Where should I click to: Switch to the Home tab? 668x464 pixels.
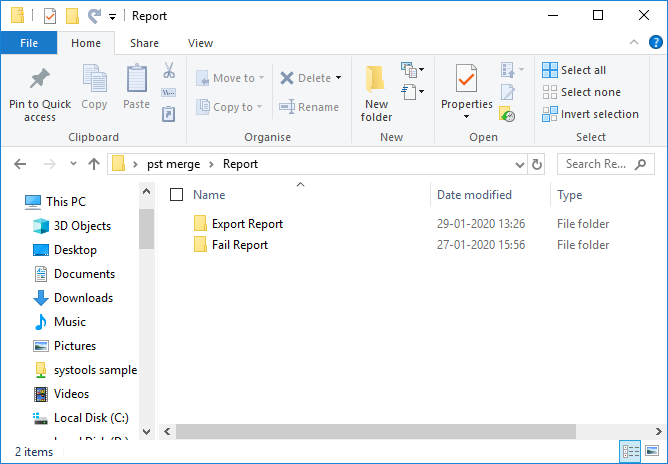pos(86,43)
